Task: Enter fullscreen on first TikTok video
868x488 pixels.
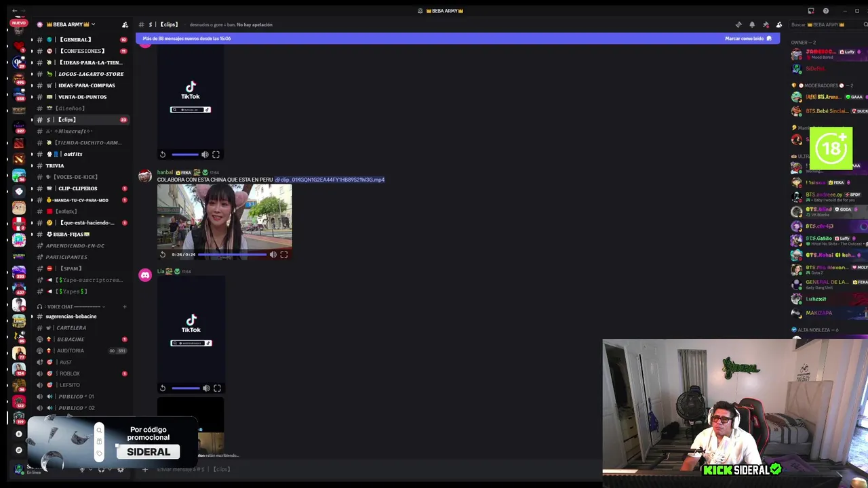Action: coord(216,155)
